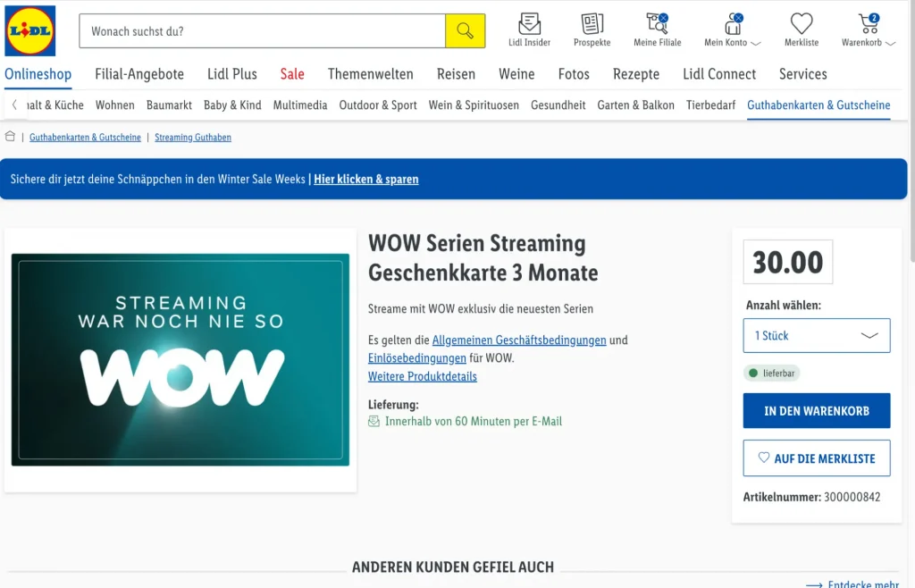The image size is (915, 588).
Task: Click the WOW gift card product image
Action: coord(180,359)
